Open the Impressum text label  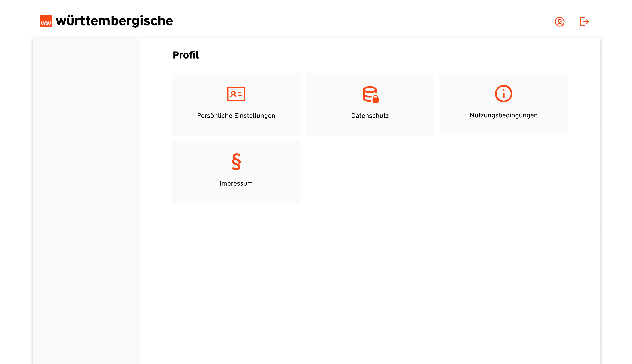point(236,183)
